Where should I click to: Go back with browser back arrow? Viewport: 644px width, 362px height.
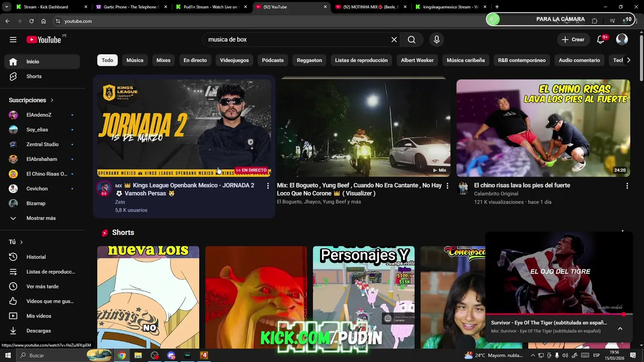pyautogui.click(x=7, y=21)
